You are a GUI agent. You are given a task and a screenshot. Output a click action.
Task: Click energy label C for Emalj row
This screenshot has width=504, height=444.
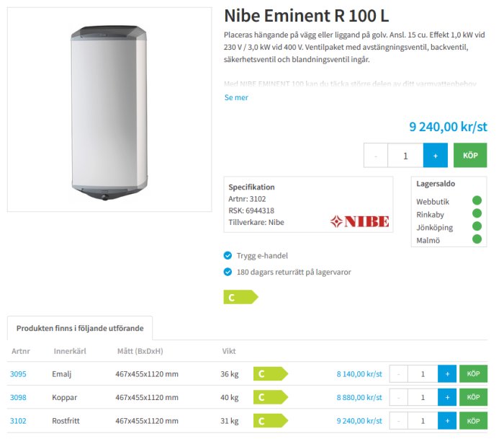[x=270, y=374]
